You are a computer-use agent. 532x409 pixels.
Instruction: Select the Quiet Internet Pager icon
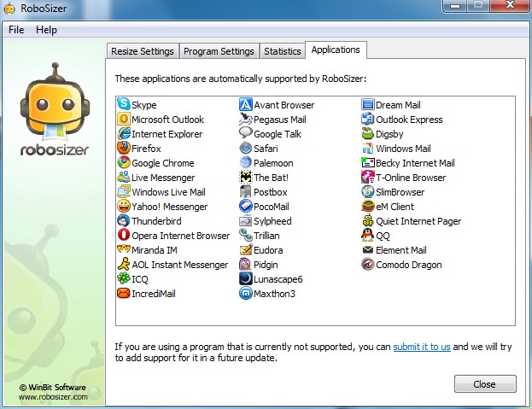click(368, 221)
